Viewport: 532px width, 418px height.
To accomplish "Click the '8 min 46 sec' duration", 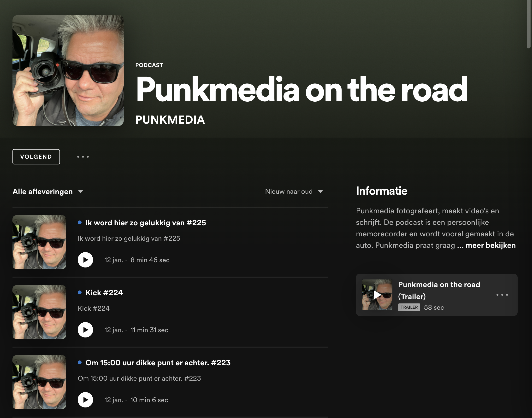I will pos(150,260).
